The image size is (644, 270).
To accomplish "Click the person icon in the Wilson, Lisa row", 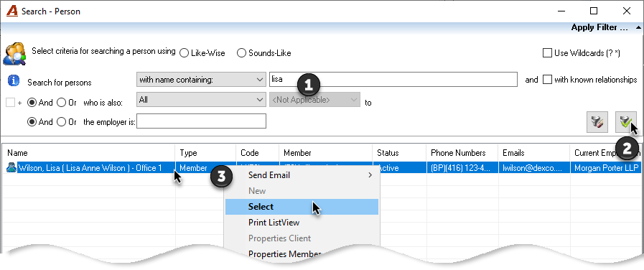I will 11,167.
